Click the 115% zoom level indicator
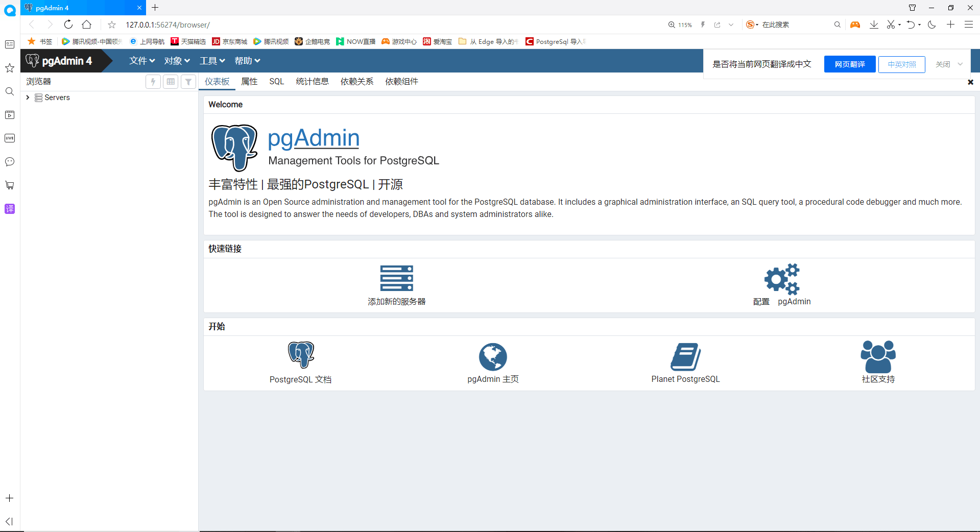 click(680, 25)
